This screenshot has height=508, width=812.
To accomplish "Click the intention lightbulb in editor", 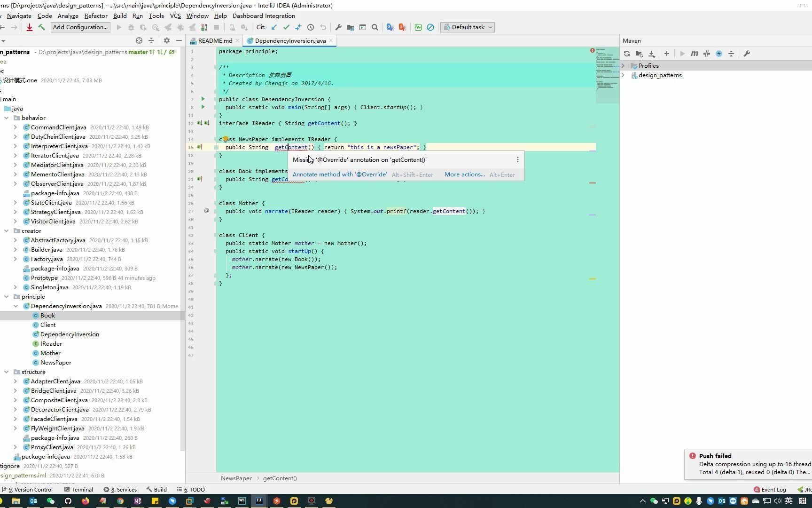I will [x=226, y=139].
